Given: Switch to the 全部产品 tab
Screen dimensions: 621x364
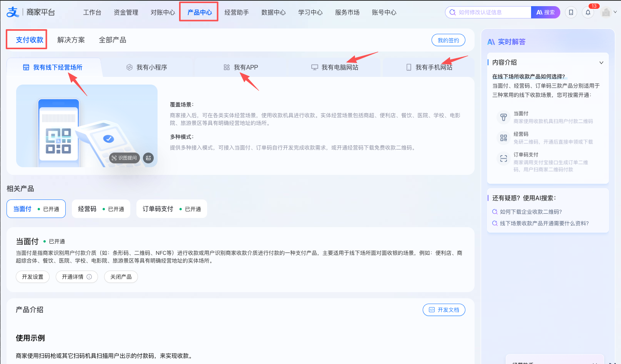Looking at the screenshot, I should coord(113,40).
